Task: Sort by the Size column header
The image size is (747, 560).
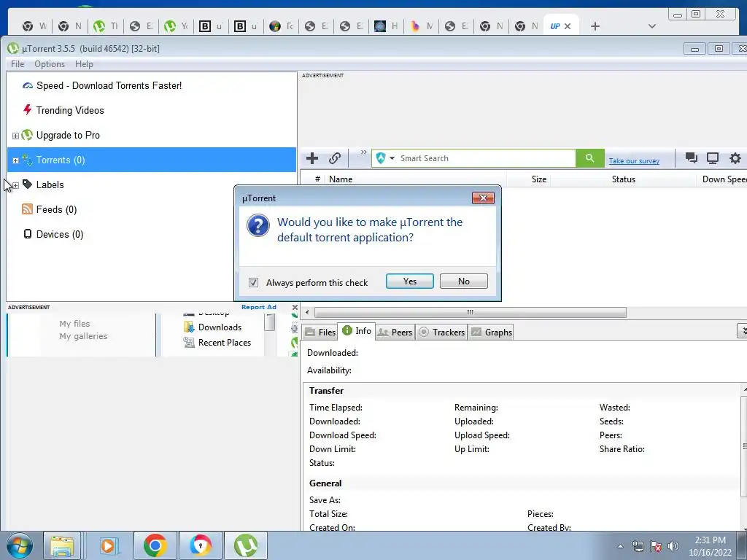Action: coord(539,179)
